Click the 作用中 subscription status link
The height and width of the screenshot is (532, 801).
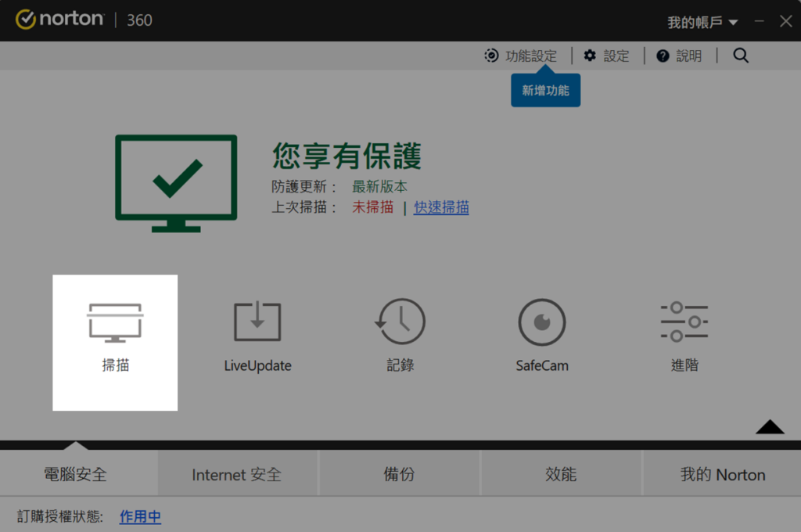[141, 516]
